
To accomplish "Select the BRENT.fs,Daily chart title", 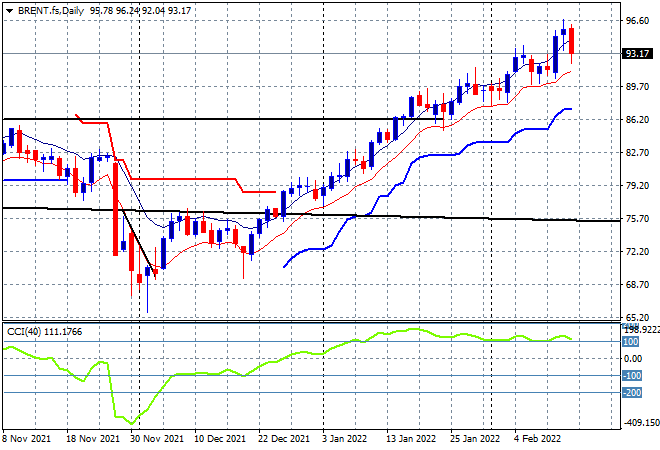I will click(51, 11).
